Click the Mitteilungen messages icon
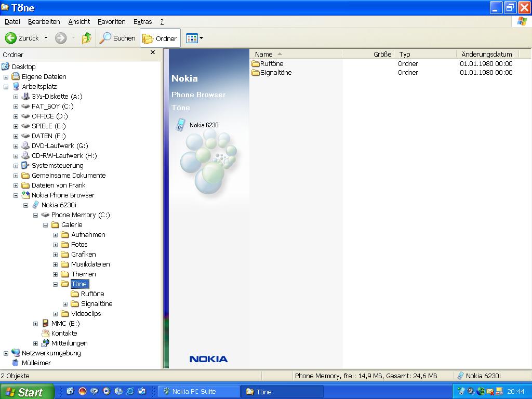The width and height of the screenshot is (532, 399). (45, 343)
